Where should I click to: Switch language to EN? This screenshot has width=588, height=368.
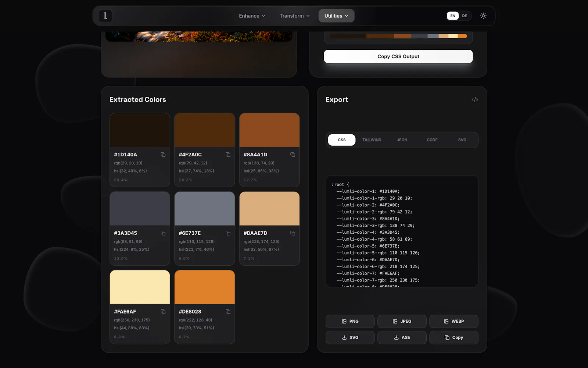pos(453,16)
